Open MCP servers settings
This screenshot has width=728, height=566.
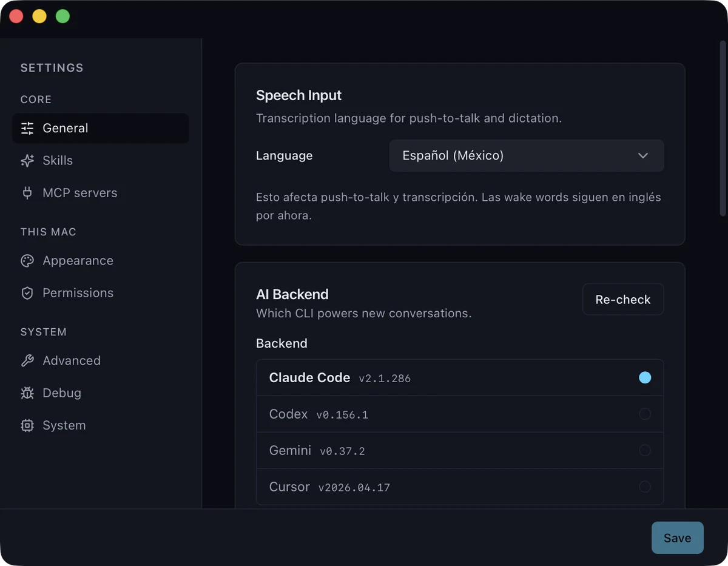point(101,193)
